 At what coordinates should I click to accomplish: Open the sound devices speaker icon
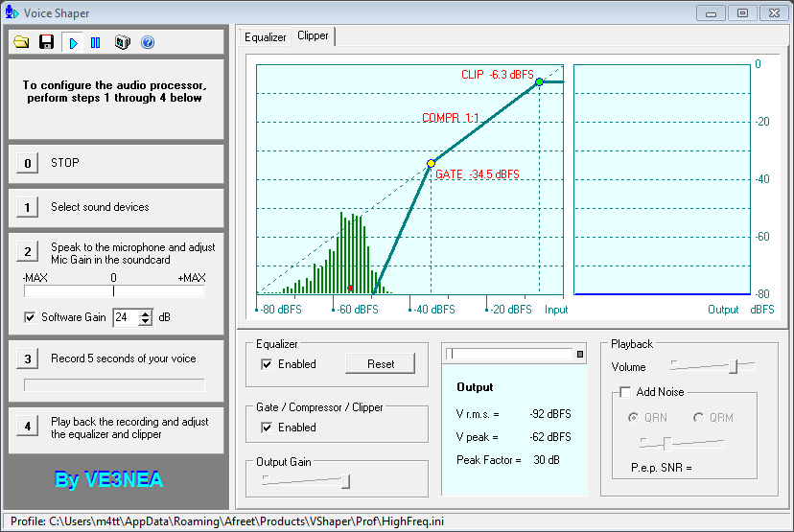click(x=122, y=42)
